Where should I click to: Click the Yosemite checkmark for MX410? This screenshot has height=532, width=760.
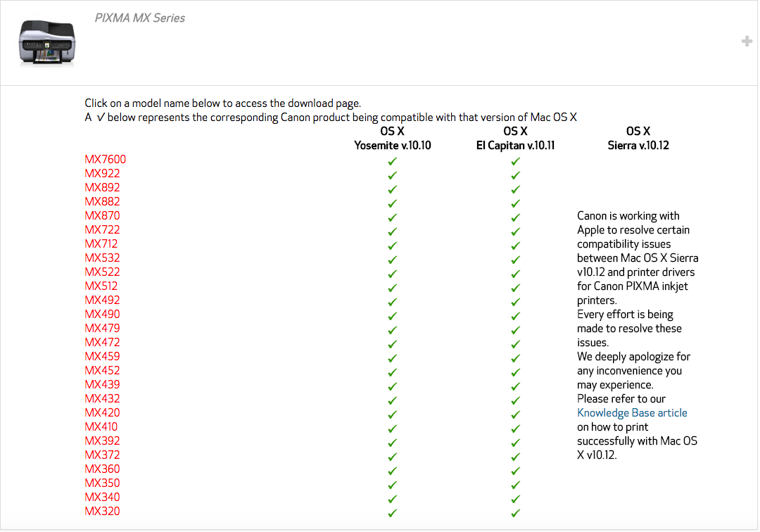392,428
